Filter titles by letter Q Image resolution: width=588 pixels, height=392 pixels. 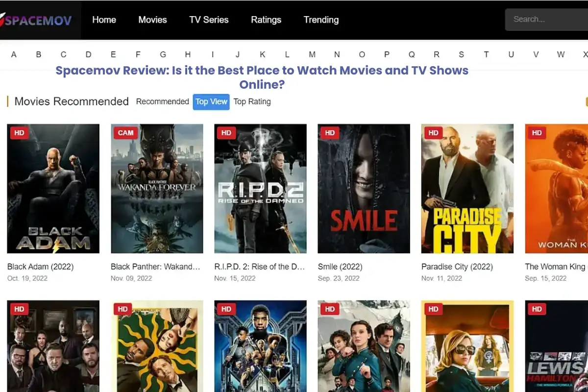[412, 54]
